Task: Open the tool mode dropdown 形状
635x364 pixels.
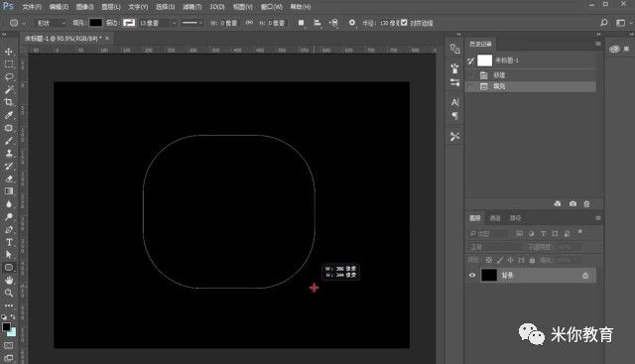Action: 51,23
